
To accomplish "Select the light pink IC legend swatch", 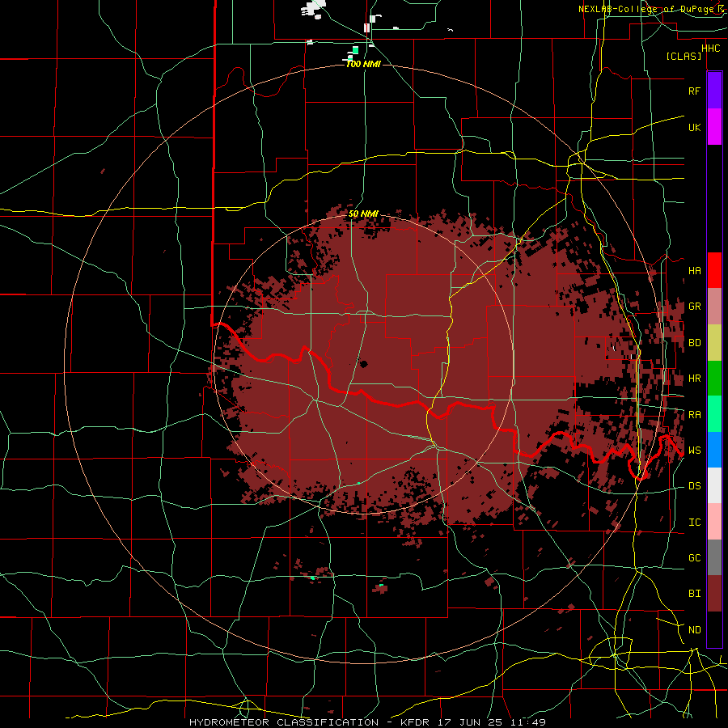I will (714, 522).
